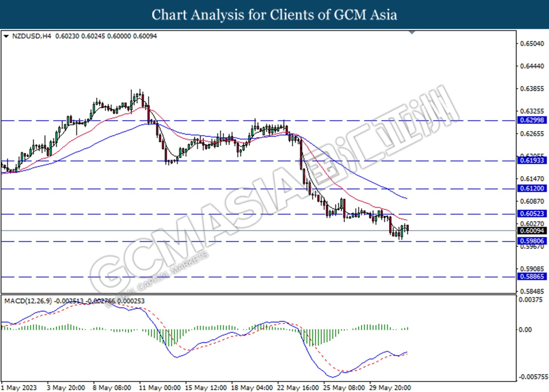Click the chart shift triangle marker at top

tap(412, 33)
